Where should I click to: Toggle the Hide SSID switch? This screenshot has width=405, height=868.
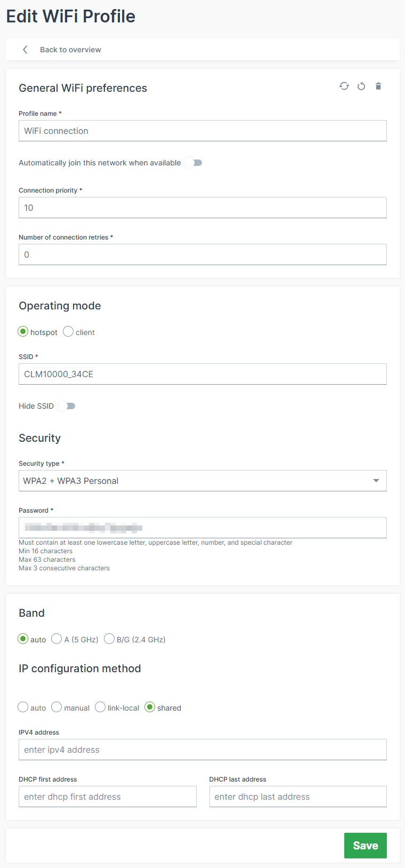coord(66,406)
